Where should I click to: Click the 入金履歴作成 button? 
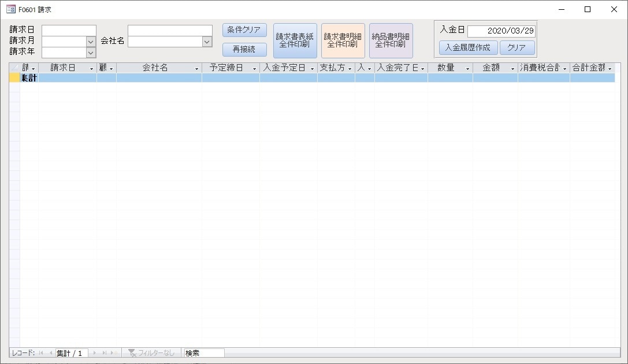point(468,47)
